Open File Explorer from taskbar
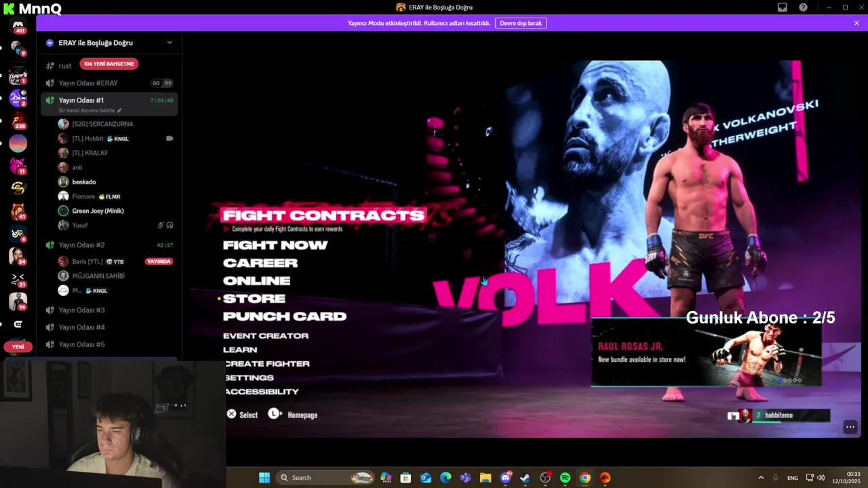This screenshot has width=868, height=488. coord(486,478)
